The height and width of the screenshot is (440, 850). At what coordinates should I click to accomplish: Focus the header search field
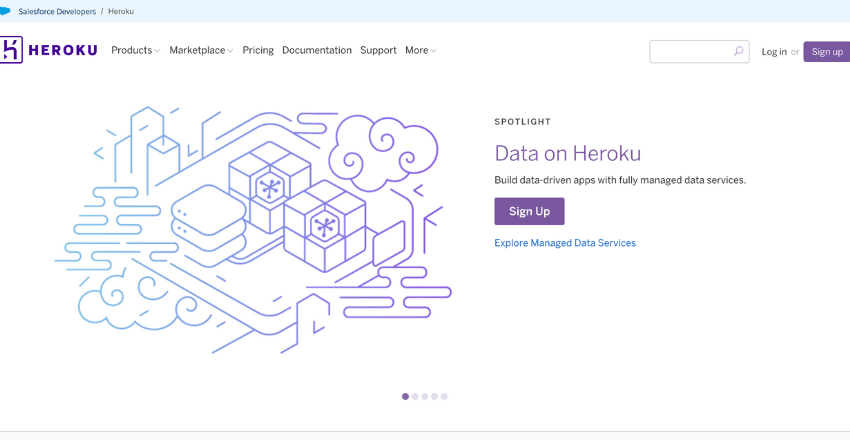point(699,51)
